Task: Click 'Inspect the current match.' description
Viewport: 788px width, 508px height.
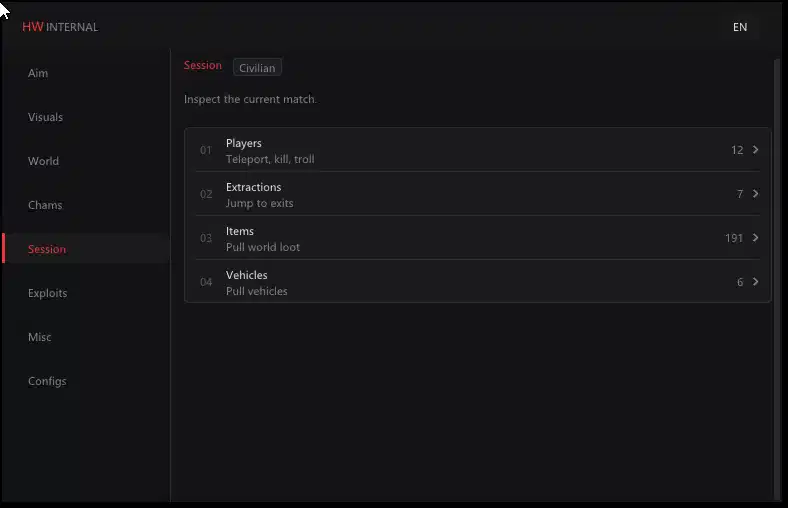Action: pyautogui.click(x=250, y=99)
